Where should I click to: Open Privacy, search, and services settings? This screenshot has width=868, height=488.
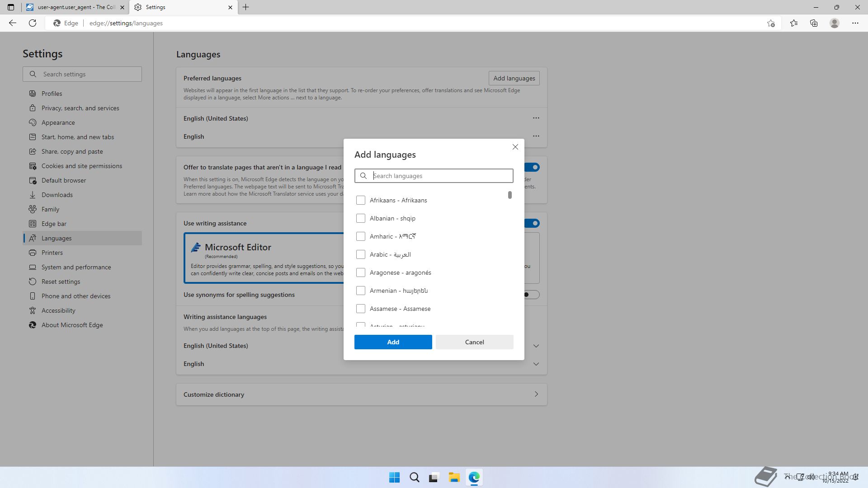pos(80,108)
